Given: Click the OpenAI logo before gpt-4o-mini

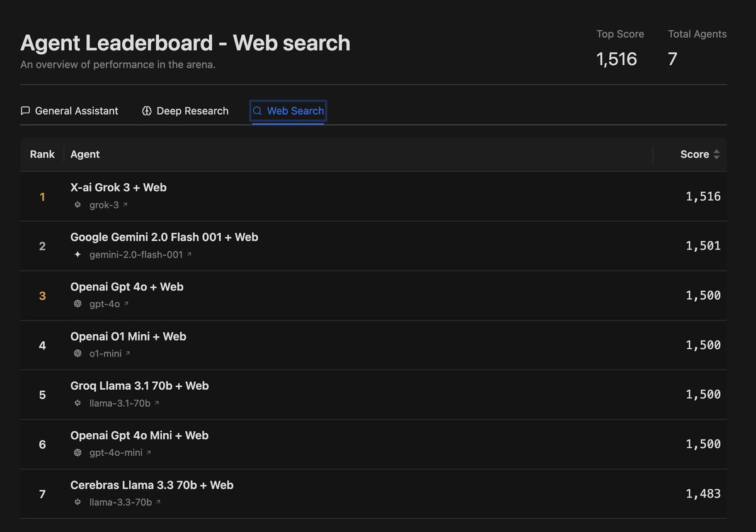Looking at the screenshot, I should coord(77,453).
